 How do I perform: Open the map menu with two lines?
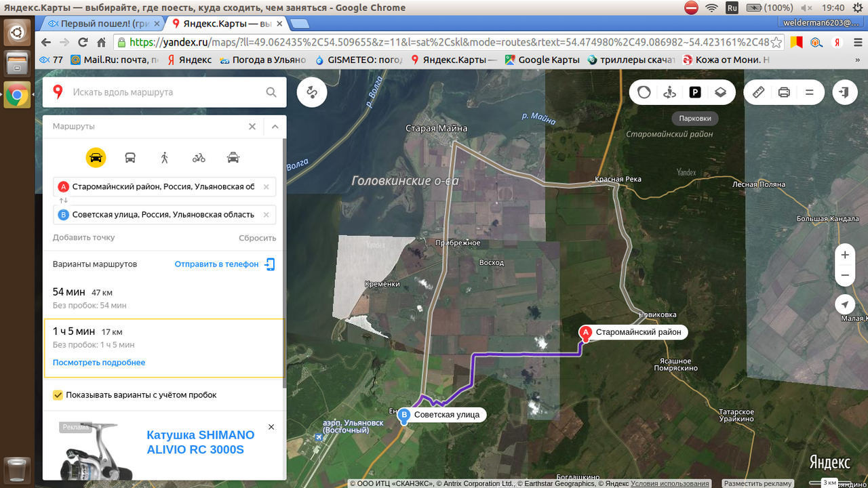tap(810, 92)
